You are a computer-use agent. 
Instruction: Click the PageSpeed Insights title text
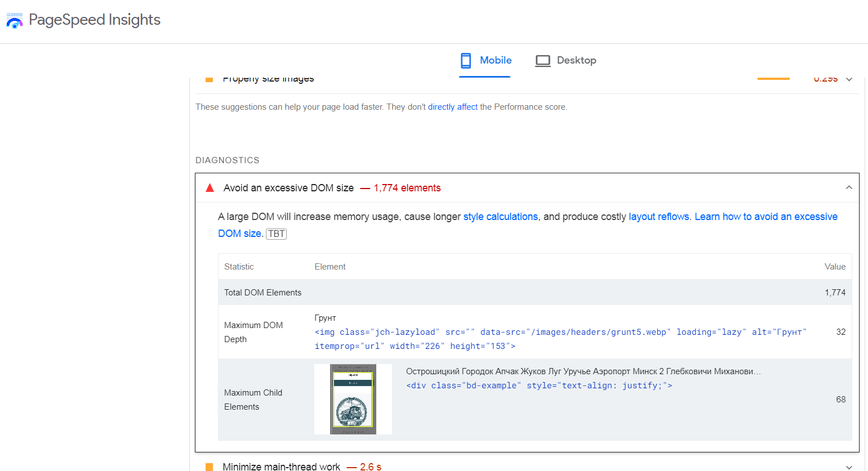point(95,20)
